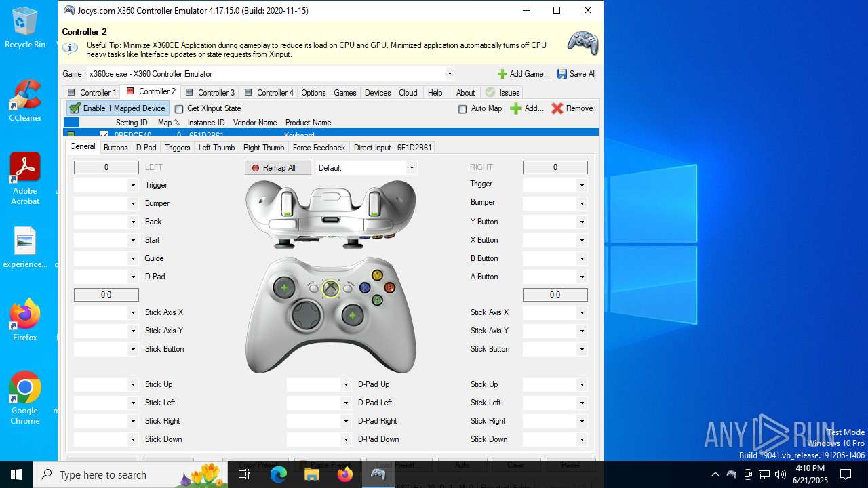Viewport: 868px width, 488px height.
Task: Open CCleaner desktop shortcut
Action: tap(25, 101)
